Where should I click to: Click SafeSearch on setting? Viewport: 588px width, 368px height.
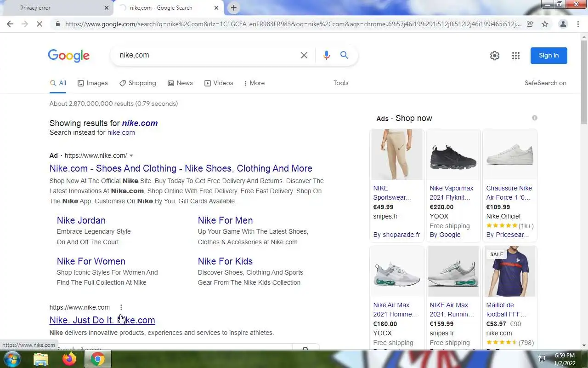coord(545,83)
